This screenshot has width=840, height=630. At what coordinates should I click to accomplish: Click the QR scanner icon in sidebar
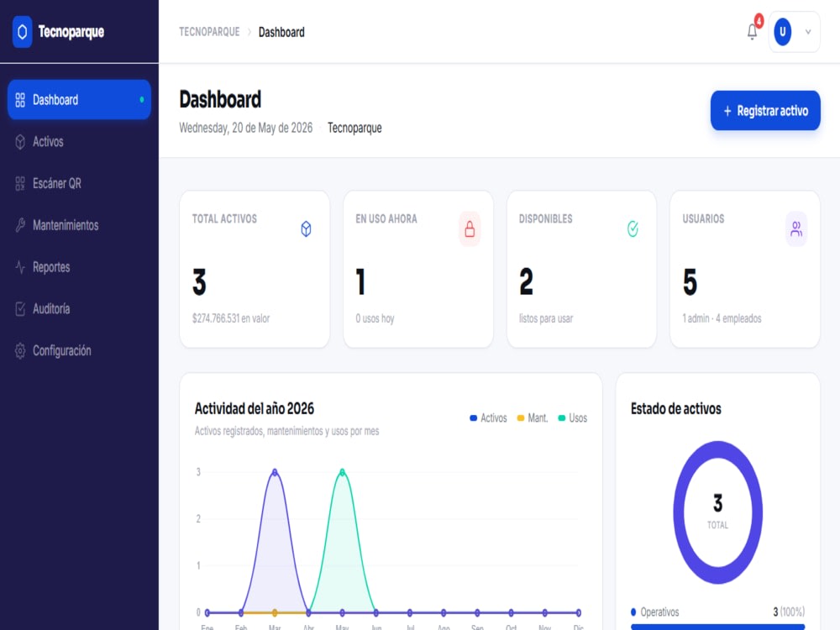click(x=20, y=183)
